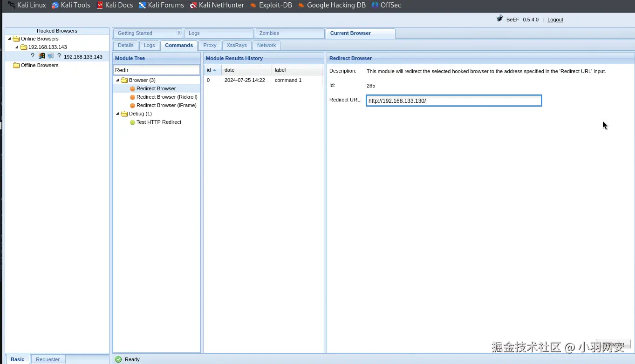The height and width of the screenshot is (364, 635).
Task: Click green status dot of Test HTTP Redirect
Action: coord(132,122)
